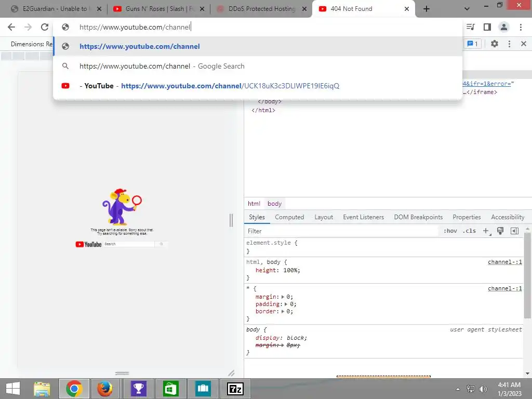
Task: Open the tab search chevron
Action: pos(467,9)
